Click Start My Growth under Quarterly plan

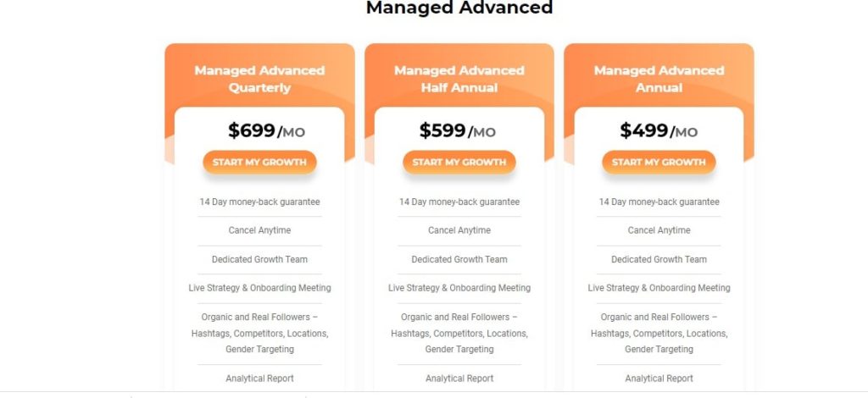coord(259,163)
